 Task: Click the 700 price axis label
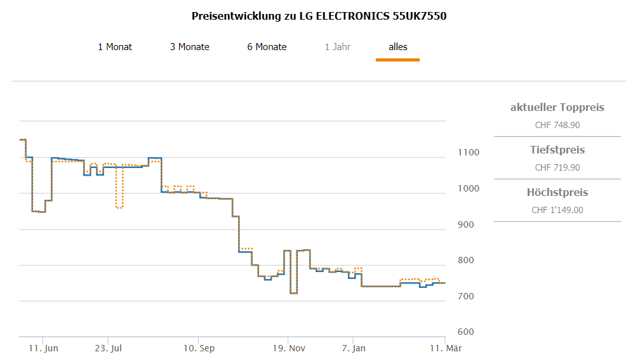pyautogui.click(x=466, y=296)
